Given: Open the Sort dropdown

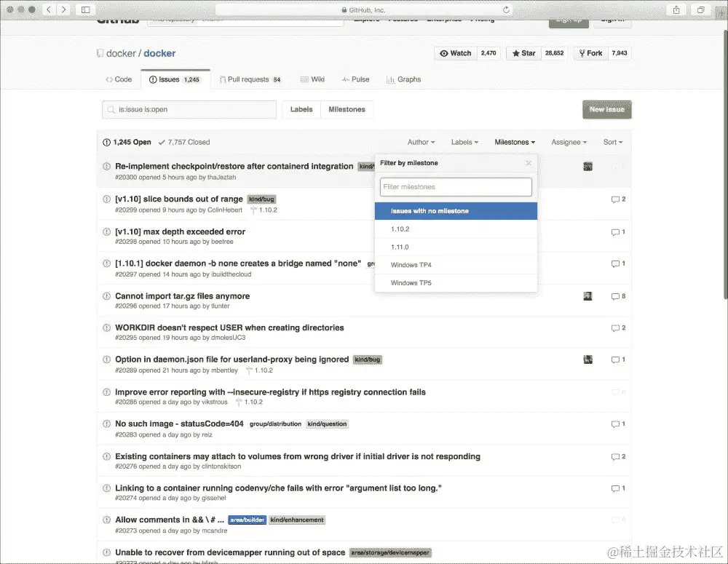Looking at the screenshot, I should click(613, 142).
